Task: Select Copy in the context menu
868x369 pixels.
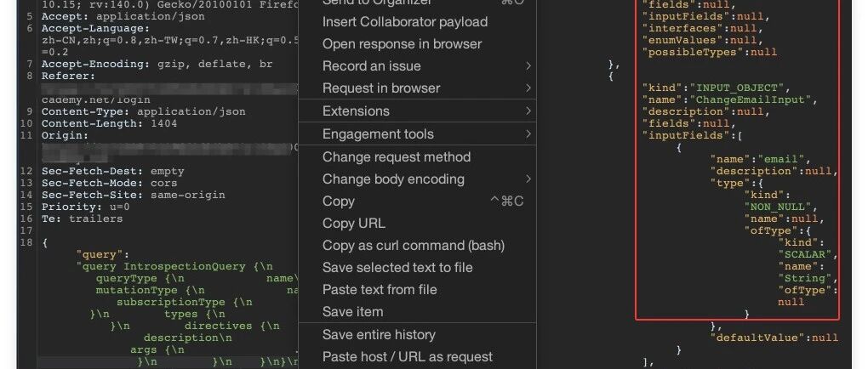Action: pyautogui.click(x=417, y=202)
